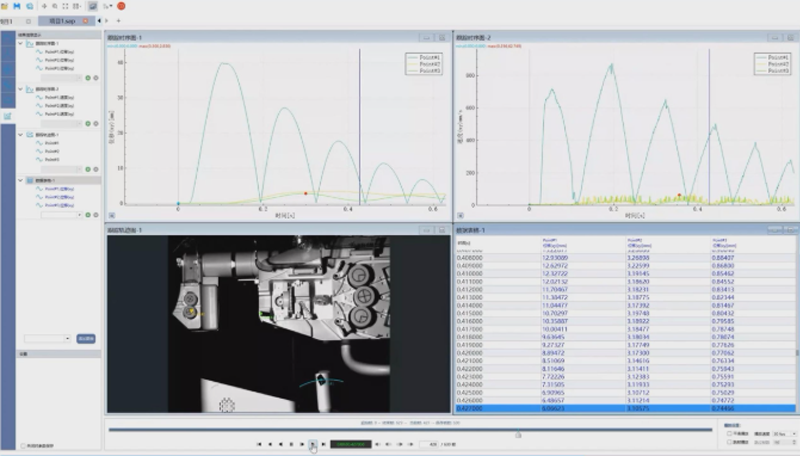
Task: Click the data table vertical scrollbar
Action: point(797,352)
